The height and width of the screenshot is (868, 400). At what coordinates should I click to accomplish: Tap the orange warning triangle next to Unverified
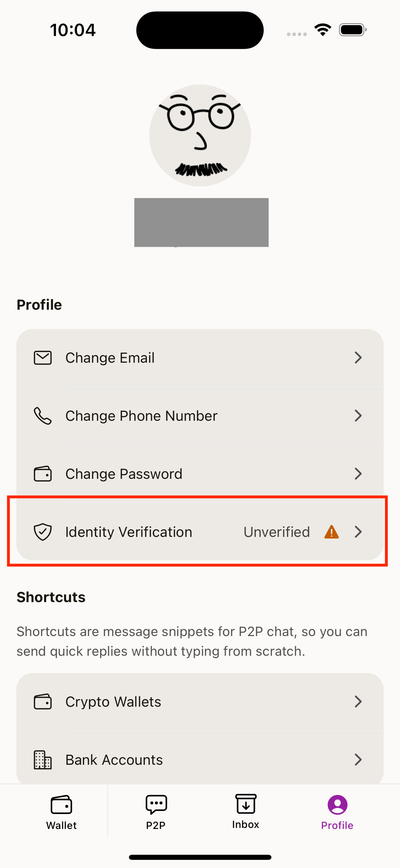(331, 532)
